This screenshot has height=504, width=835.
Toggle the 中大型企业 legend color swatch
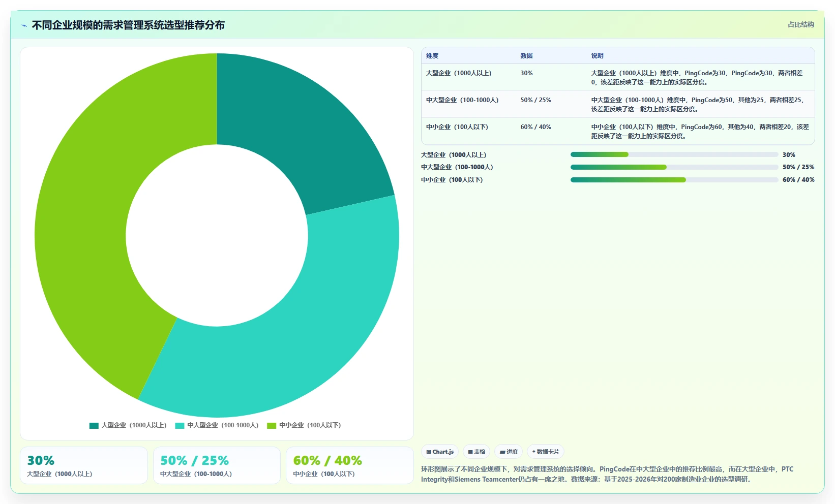pos(180,426)
